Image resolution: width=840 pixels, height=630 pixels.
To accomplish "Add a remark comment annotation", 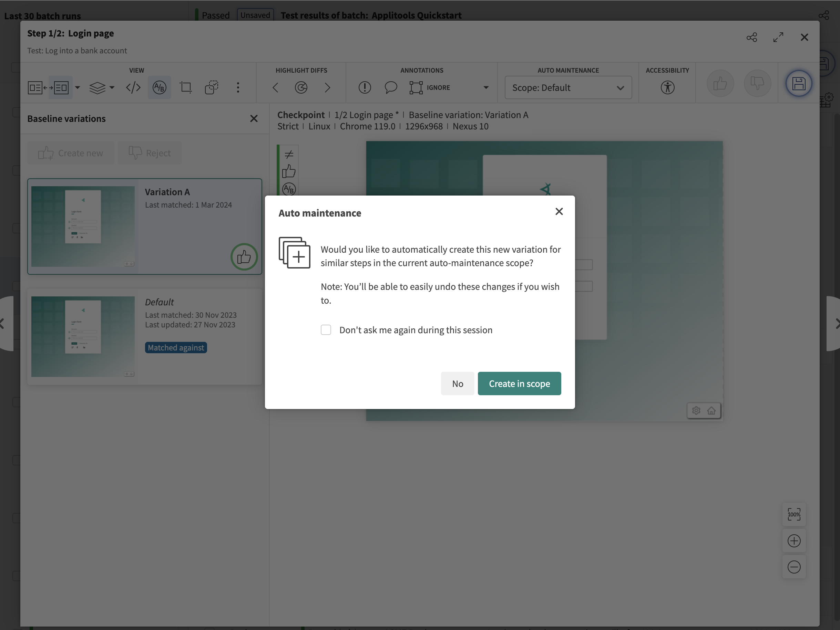I will 391,88.
